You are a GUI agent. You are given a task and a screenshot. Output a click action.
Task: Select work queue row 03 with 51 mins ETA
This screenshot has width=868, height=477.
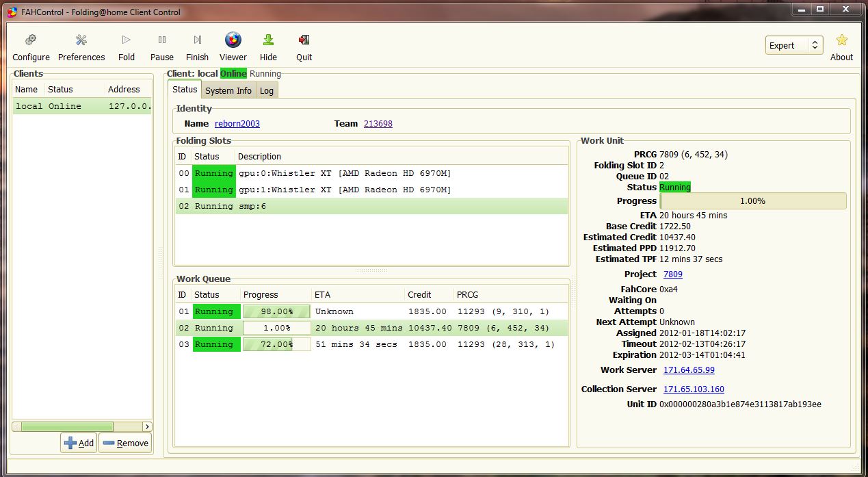[371, 344]
